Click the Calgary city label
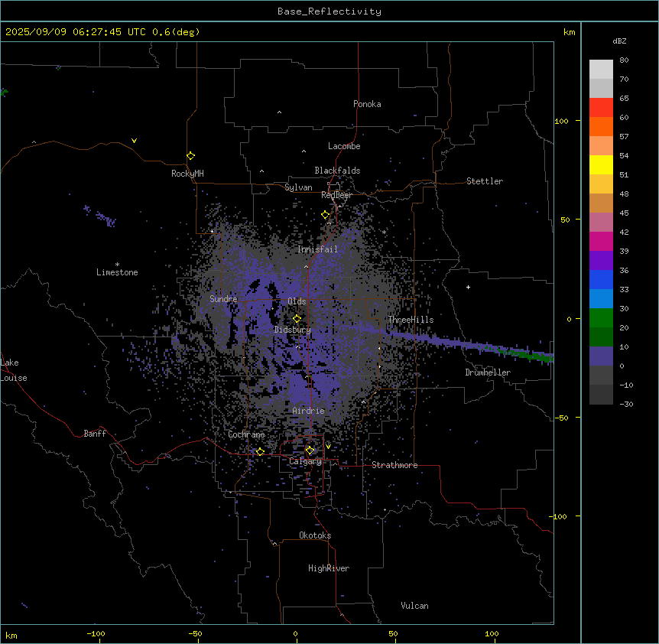Image resolution: width=659 pixels, height=644 pixels. coord(305,461)
